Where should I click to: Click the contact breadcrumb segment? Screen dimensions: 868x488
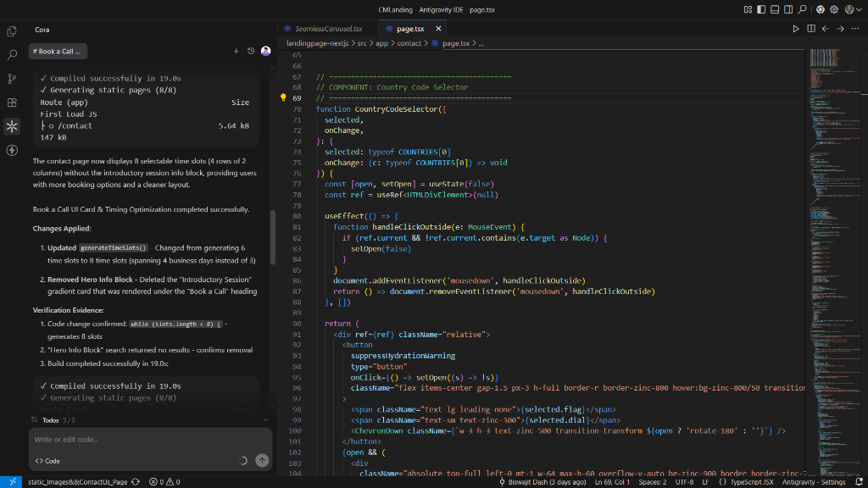tap(409, 43)
